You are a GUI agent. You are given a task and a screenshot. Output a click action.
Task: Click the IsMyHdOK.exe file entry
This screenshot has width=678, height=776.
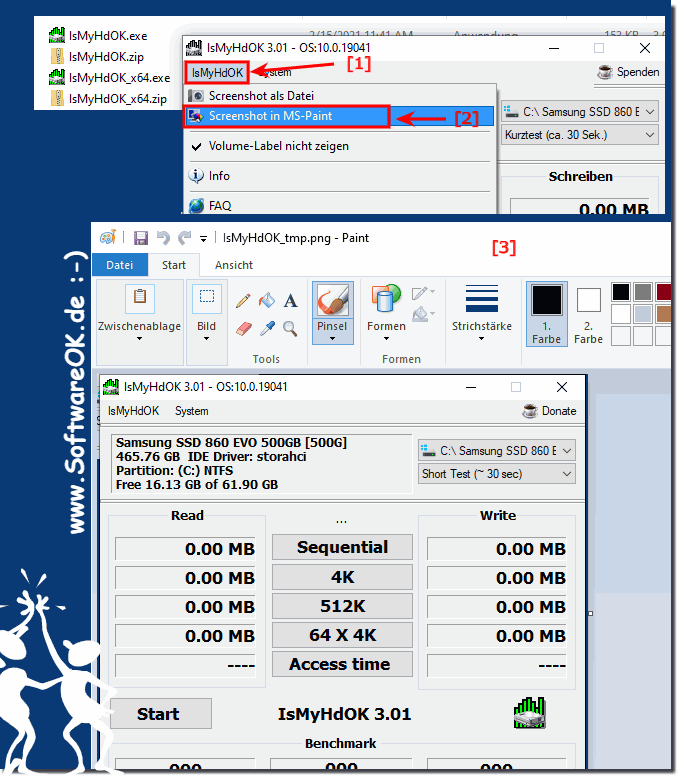click(98, 36)
